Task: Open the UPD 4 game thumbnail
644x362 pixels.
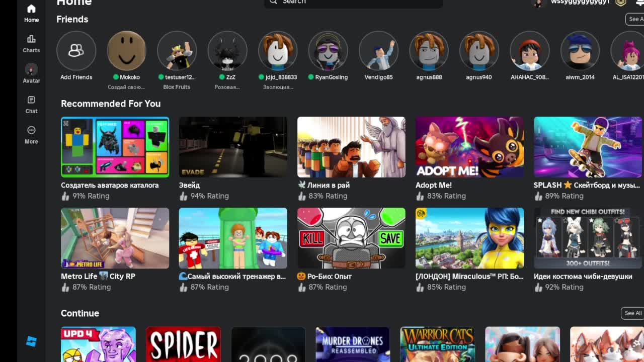Action: click(x=98, y=344)
